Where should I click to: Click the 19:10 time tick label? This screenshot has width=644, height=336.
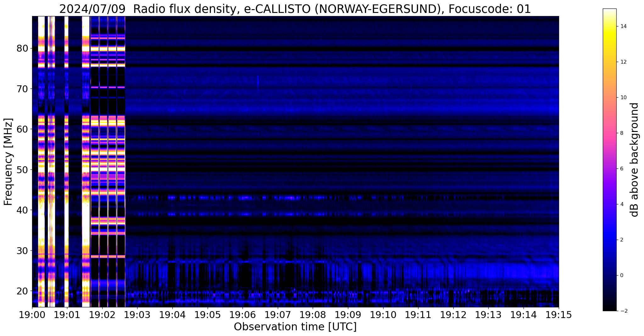383,315
